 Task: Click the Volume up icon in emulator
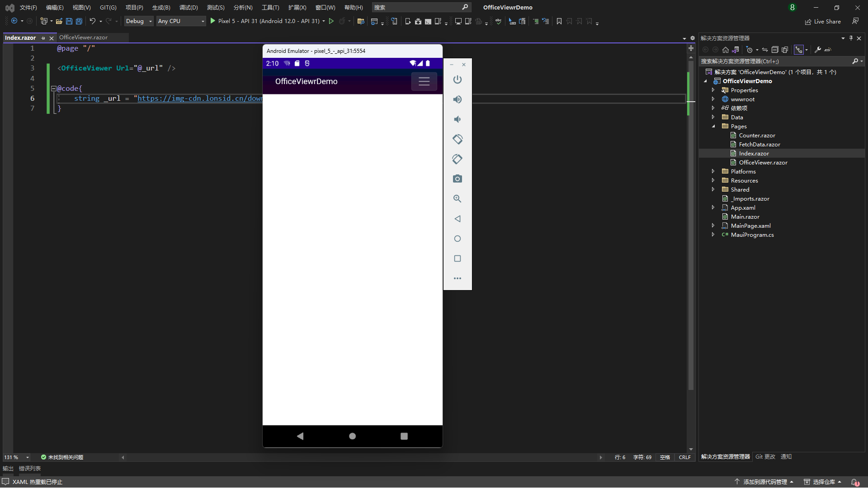(x=457, y=99)
